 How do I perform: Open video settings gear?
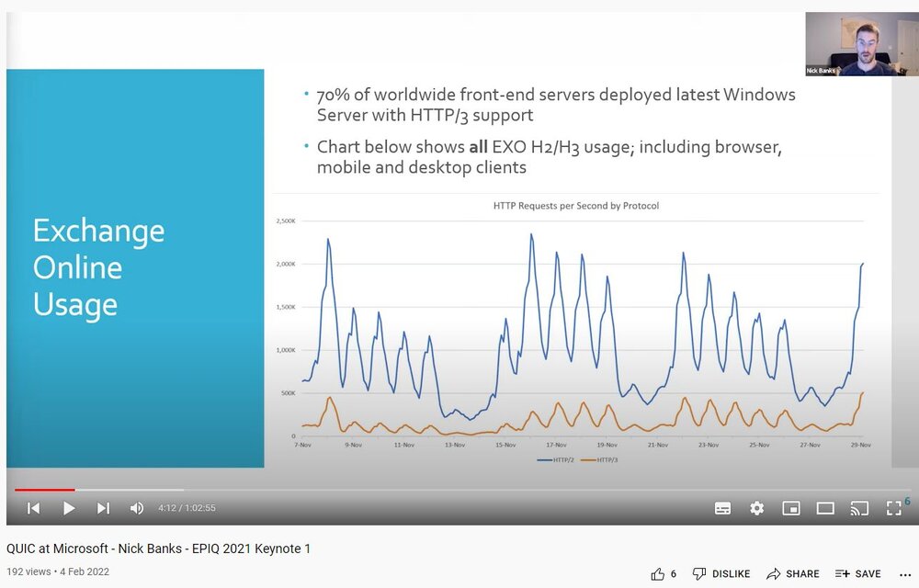click(756, 508)
